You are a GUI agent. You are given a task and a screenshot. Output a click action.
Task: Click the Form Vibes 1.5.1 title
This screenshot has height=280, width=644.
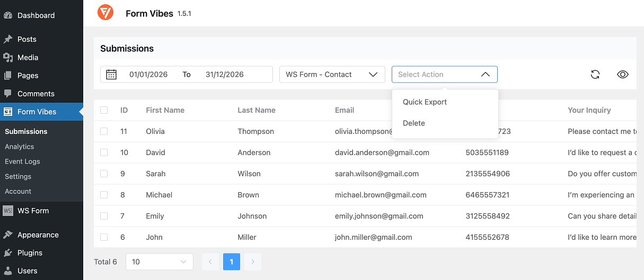tap(158, 14)
